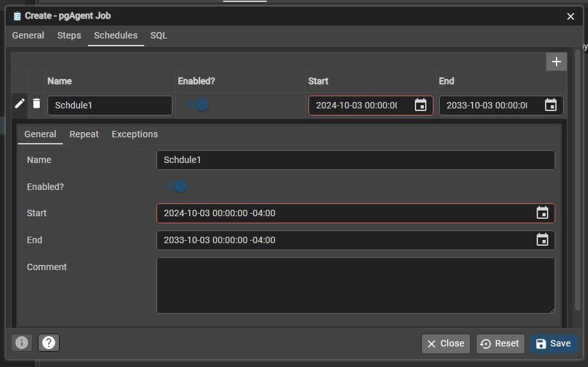Close the pgAgent Job dialog with X
Image resolution: width=588 pixels, height=367 pixels.
571,17
